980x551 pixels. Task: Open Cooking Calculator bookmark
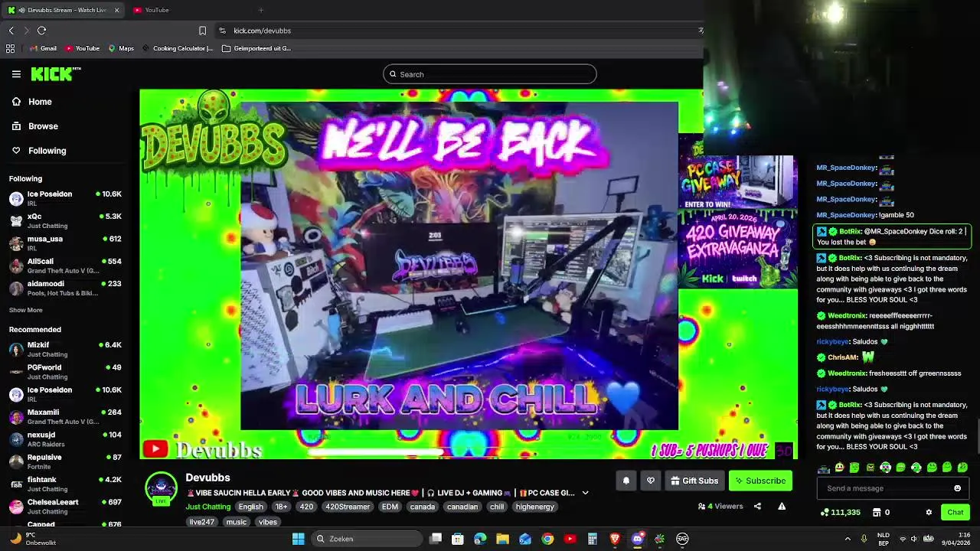pos(178,48)
